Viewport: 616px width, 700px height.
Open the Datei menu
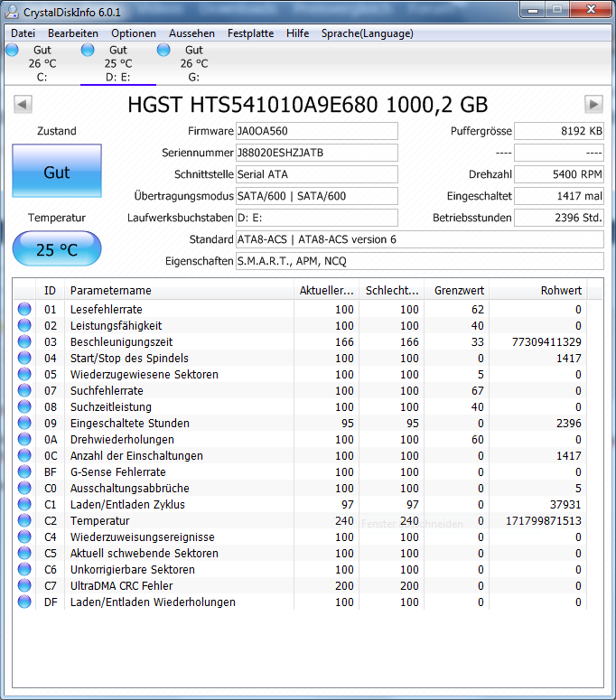point(23,33)
